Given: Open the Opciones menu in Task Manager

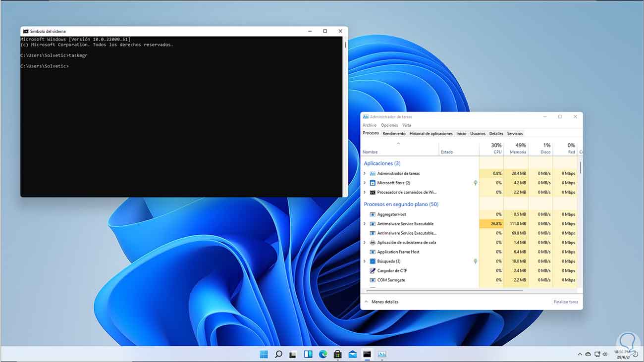Looking at the screenshot, I should click(x=389, y=125).
